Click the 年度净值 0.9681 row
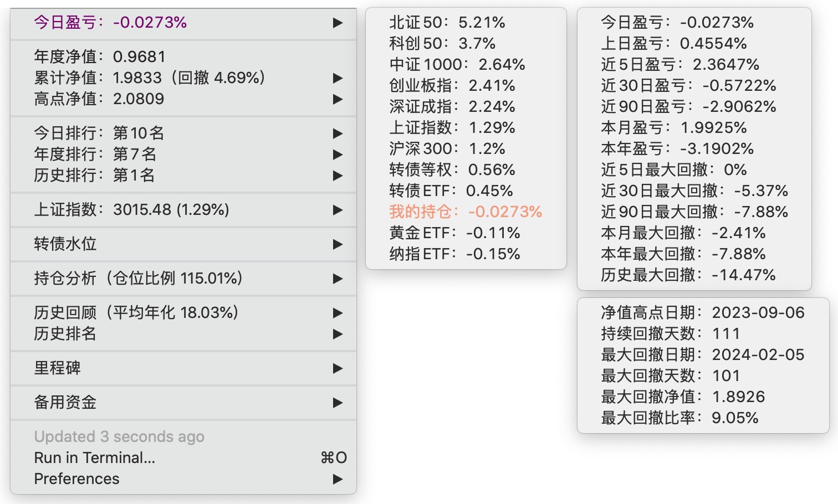 tap(100, 57)
